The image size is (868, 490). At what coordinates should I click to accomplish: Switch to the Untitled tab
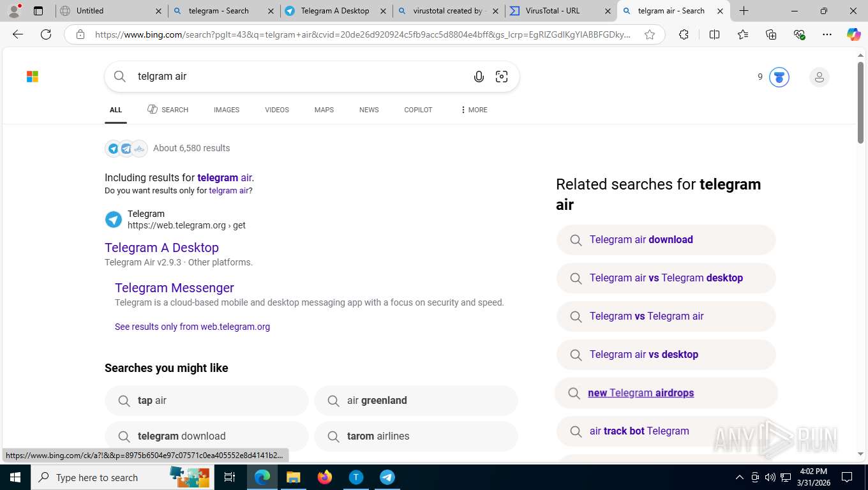pyautogui.click(x=110, y=11)
